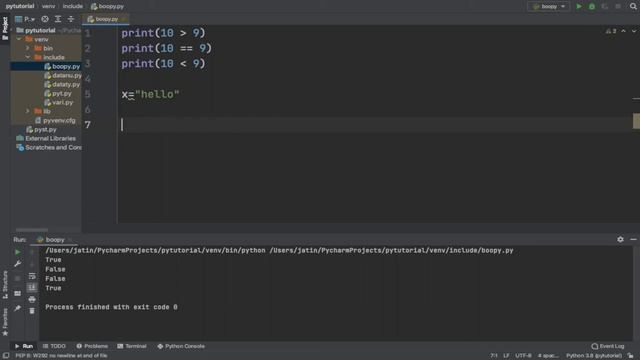Screen dimensions: 640x360
Task: Start debugging with the green bug icon
Action: coord(592,7)
